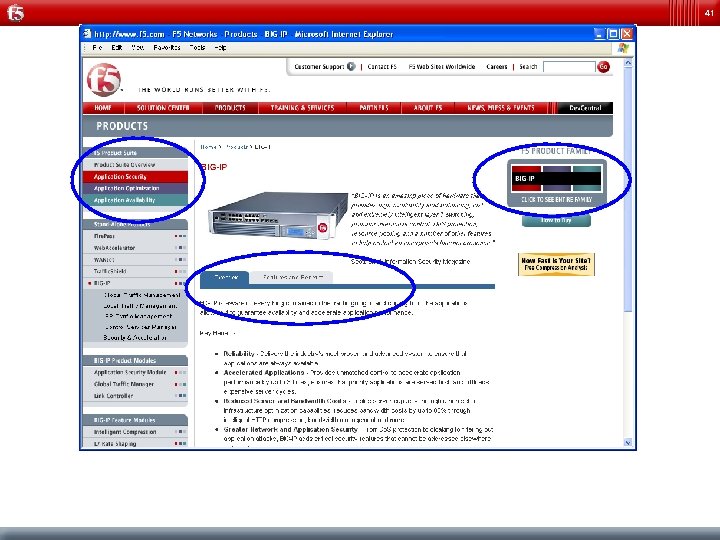Click the Windows flag logo in browser toolbar

click(x=623, y=48)
